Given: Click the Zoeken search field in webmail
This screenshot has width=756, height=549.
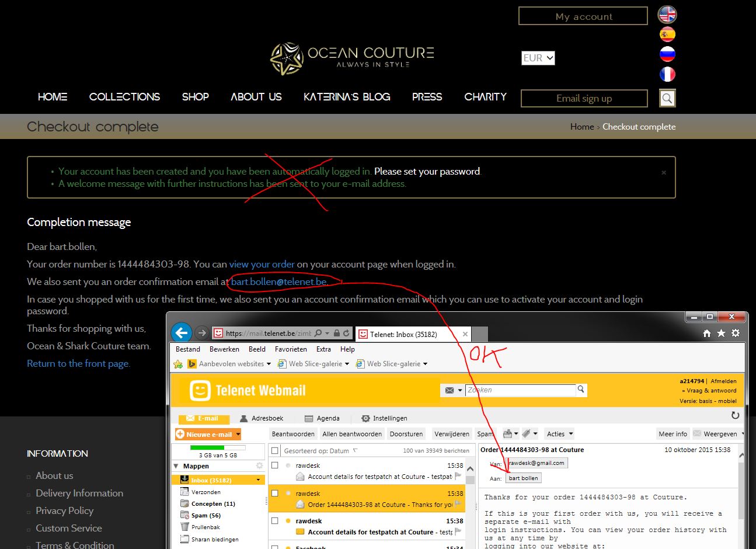Looking at the screenshot, I should click(520, 390).
